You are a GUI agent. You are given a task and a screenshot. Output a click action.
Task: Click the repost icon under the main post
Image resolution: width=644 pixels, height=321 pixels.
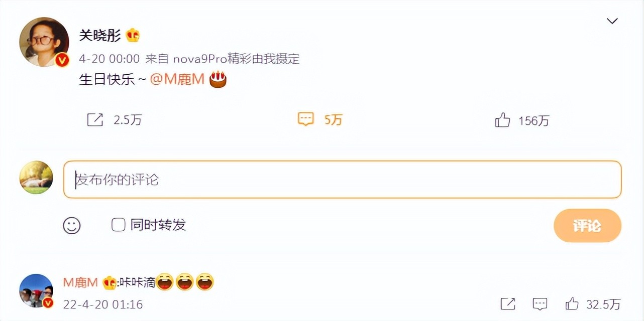click(x=95, y=120)
